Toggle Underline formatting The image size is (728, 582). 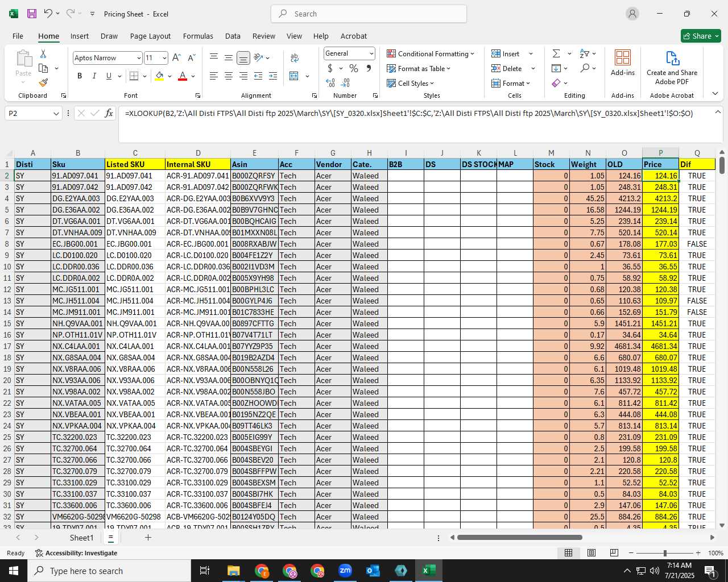tap(109, 76)
